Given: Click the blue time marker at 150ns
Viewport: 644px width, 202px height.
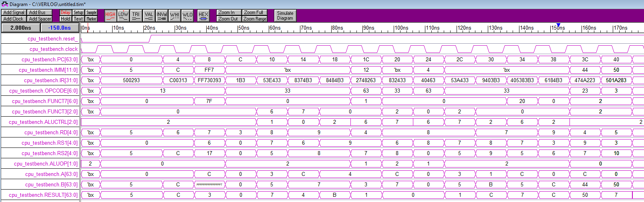Looking at the screenshot, I should [558, 25].
